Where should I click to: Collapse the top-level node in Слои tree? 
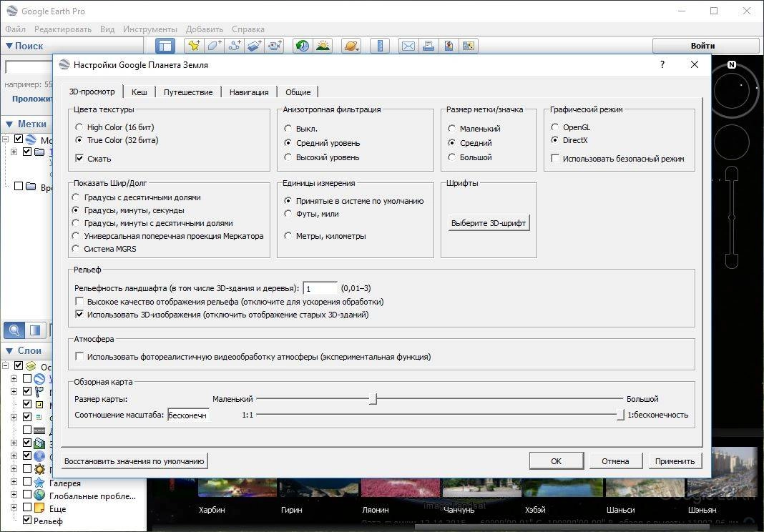click(x=5, y=365)
